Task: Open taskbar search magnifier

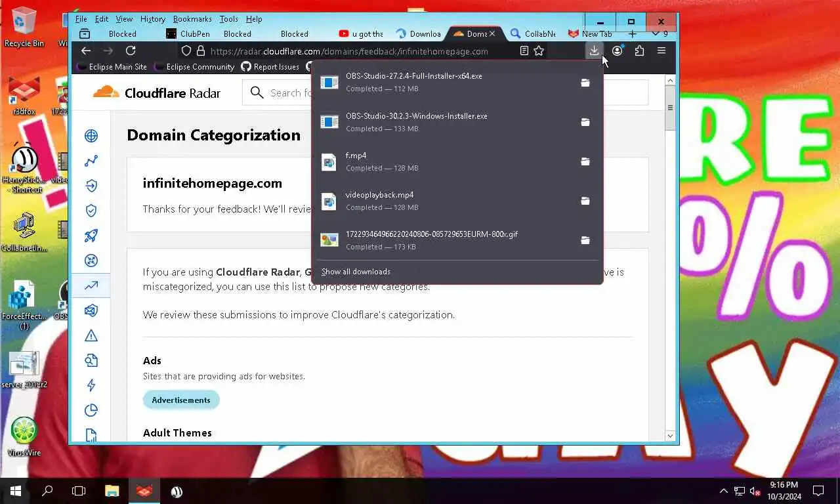Action: [x=47, y=491]
